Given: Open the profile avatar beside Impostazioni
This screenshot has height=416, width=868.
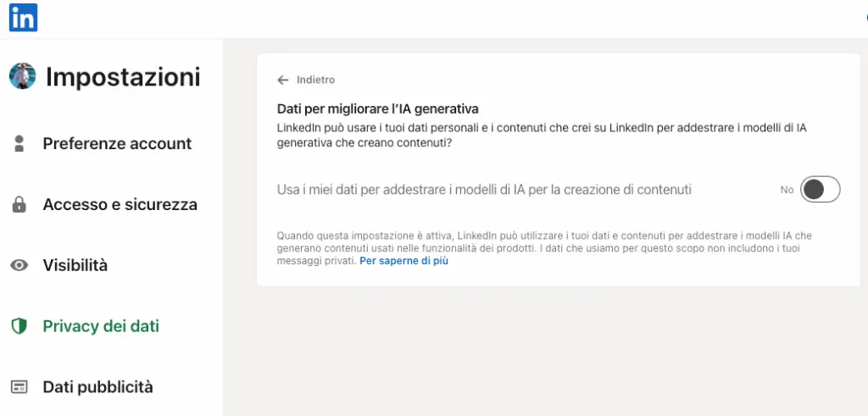Looking at the screenshot, I should click(x=23, y=76).
